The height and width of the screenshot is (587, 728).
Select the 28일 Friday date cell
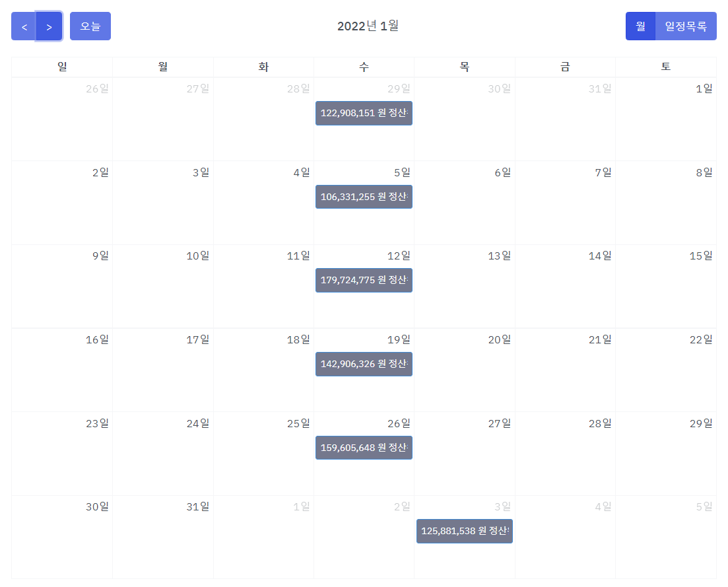point(565,458)
